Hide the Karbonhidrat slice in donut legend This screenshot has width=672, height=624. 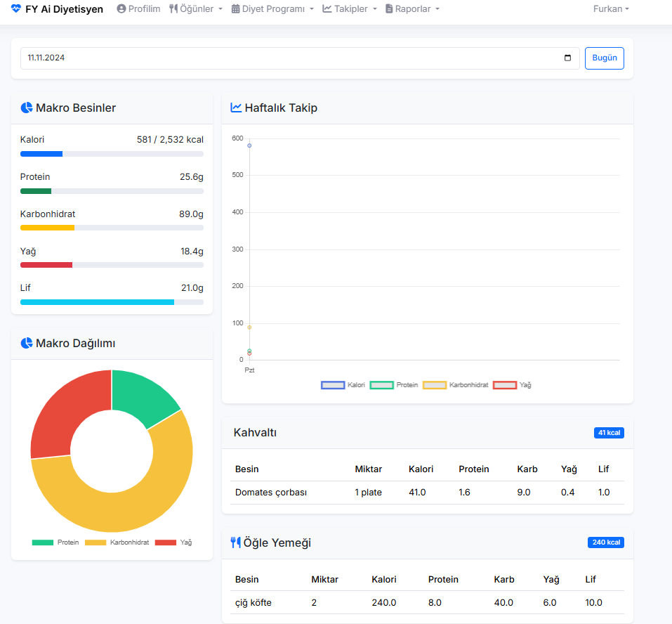point(117,542)
